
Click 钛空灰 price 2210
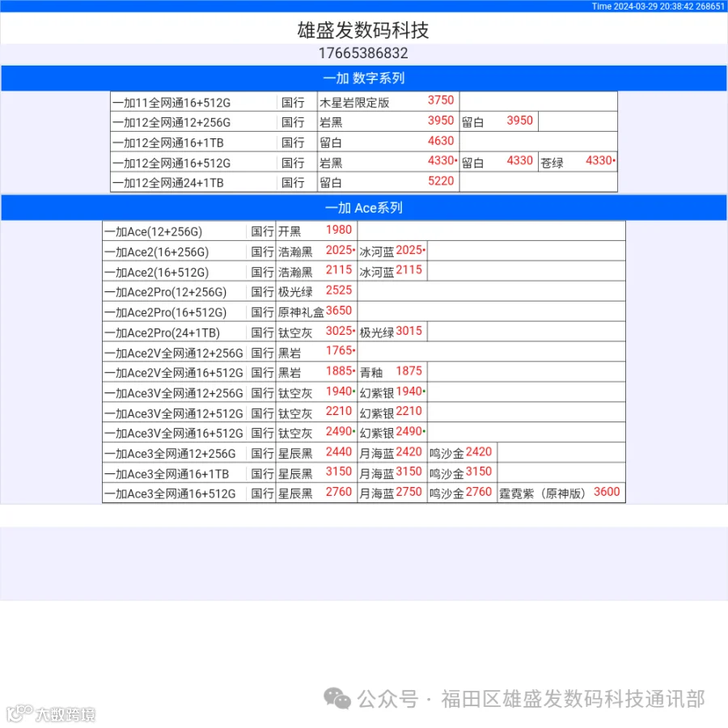338,412
